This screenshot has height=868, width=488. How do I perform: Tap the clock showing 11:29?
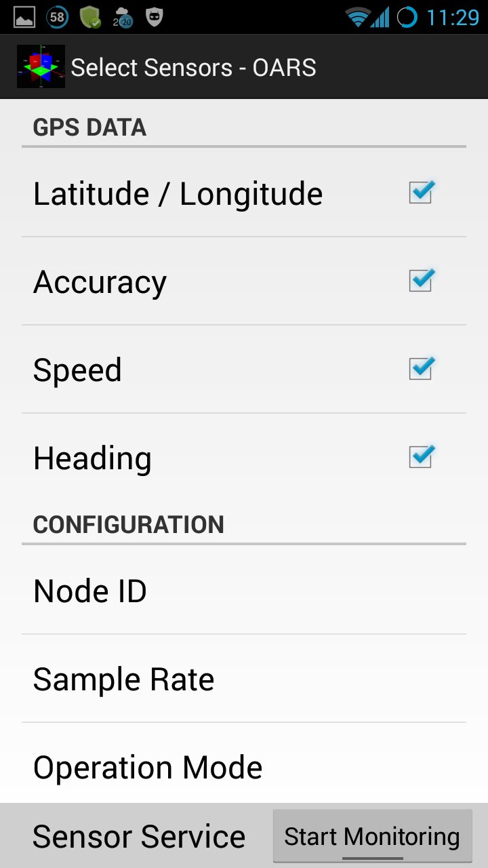pyautogui.click(x=453, y=18)
